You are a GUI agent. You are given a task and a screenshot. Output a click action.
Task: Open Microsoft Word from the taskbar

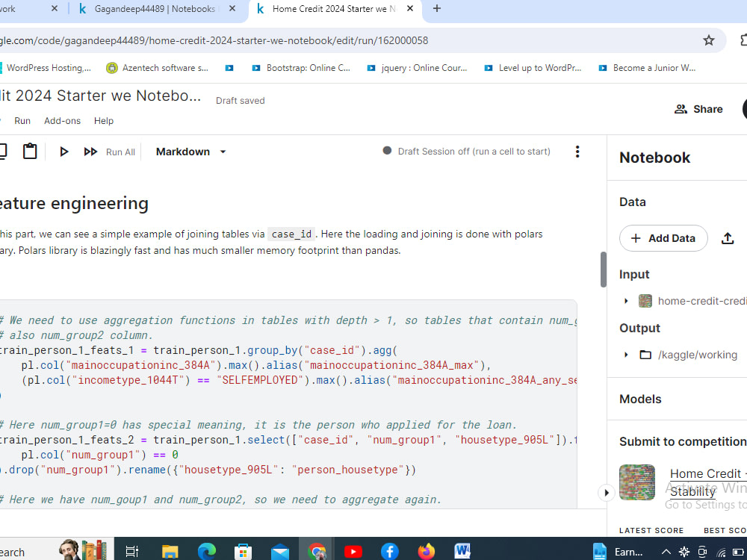pyautogui.click(x=462, y=551)
